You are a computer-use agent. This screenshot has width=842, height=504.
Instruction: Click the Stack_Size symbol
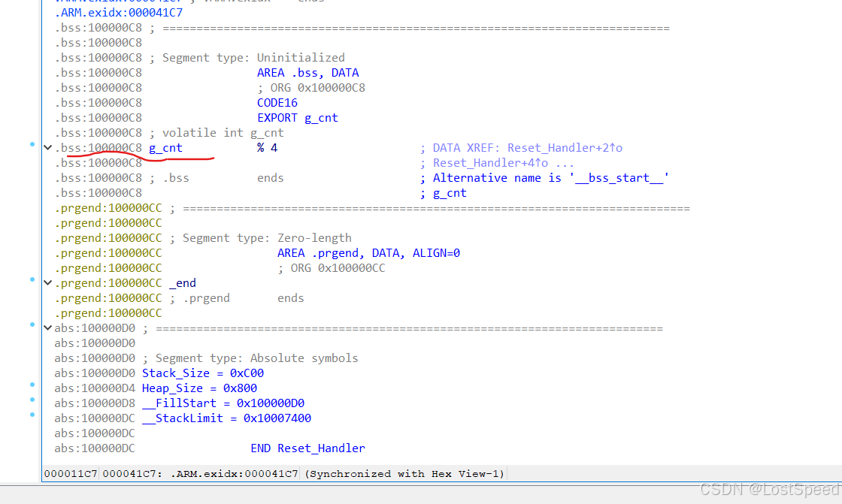tap(176, 373)
